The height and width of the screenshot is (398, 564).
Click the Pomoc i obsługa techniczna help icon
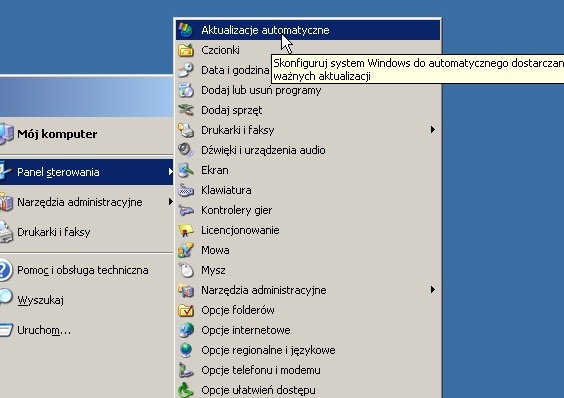(6, 270)
